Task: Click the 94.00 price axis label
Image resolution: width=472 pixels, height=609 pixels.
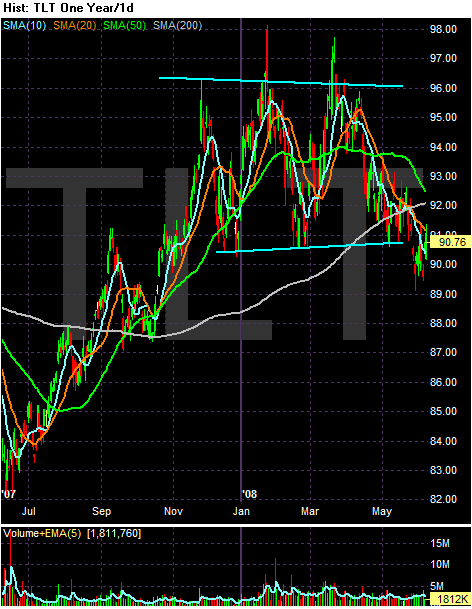Action: tap(443, 147)
